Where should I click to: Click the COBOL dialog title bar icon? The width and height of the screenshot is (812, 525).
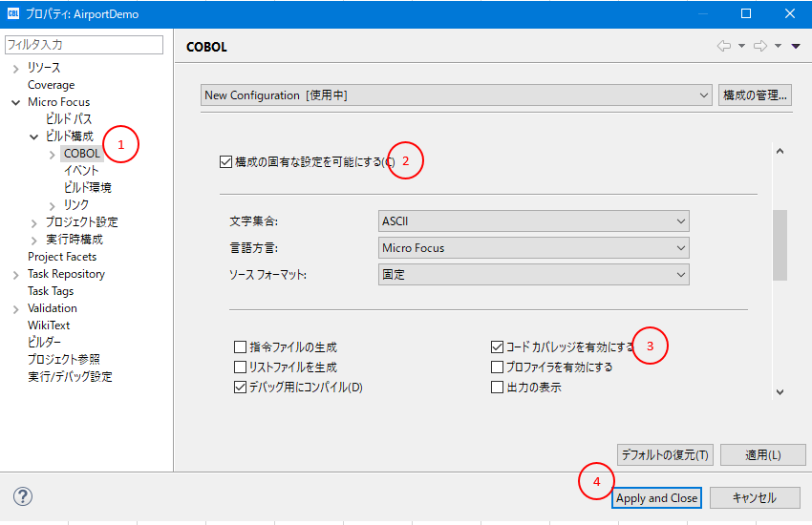click(x=13, y=13)
